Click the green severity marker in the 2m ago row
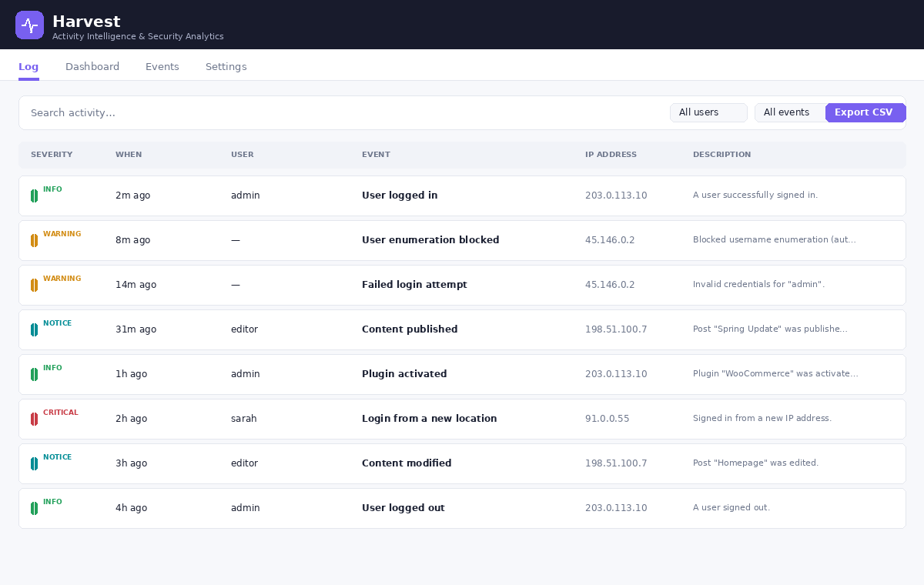Screen dimensions: 924x585 [34, 196]
